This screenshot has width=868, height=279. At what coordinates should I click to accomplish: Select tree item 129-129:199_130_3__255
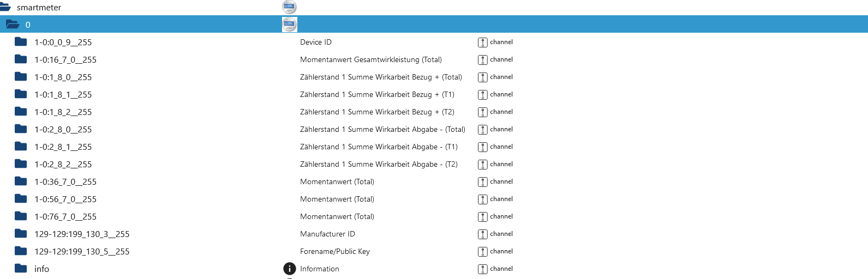(82, 234)
